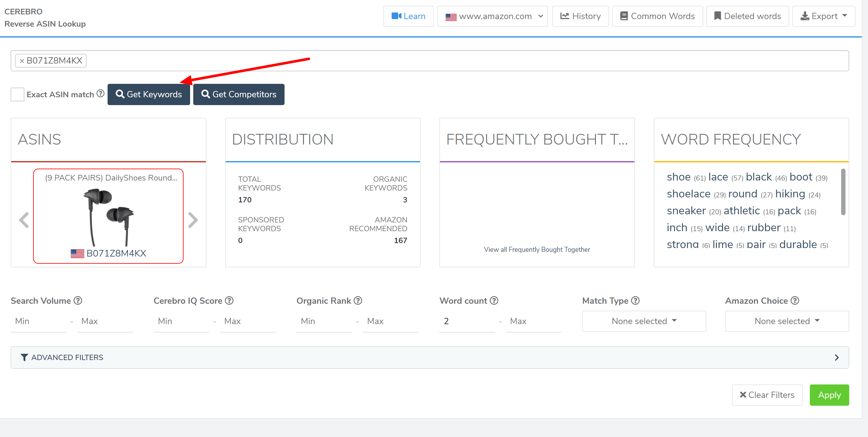Select the word 'boot' in Word Frequency
The image size is (868, 437).
(801, 177)
